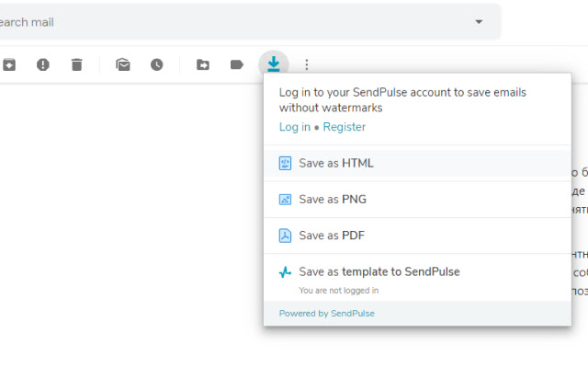Click the snooze clock icon

[157, 64]
